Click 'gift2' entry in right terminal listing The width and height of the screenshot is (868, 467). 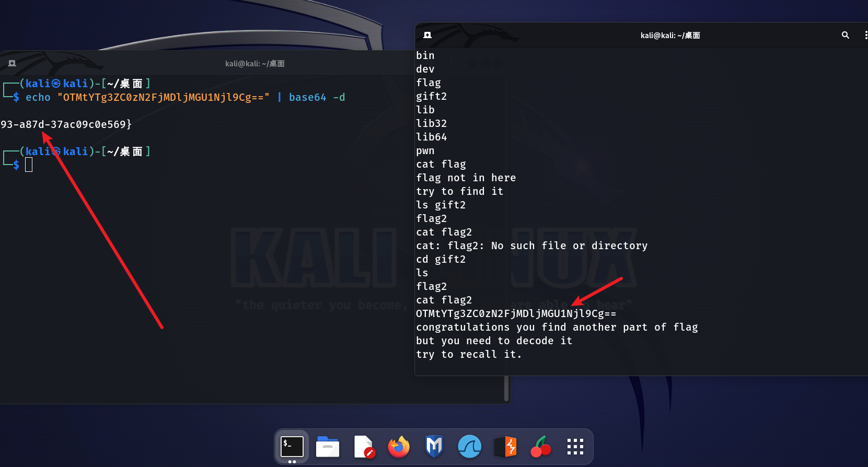[431, 96]
